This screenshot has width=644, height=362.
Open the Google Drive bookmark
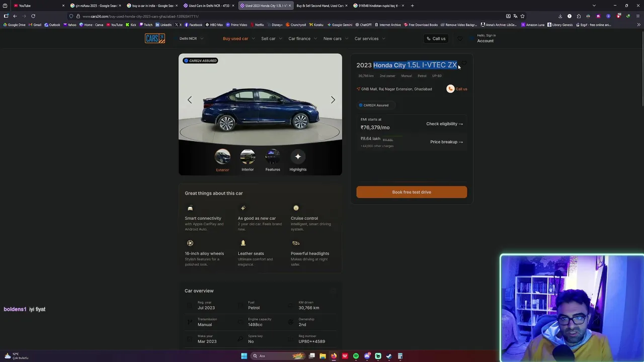tap(14, 25)
